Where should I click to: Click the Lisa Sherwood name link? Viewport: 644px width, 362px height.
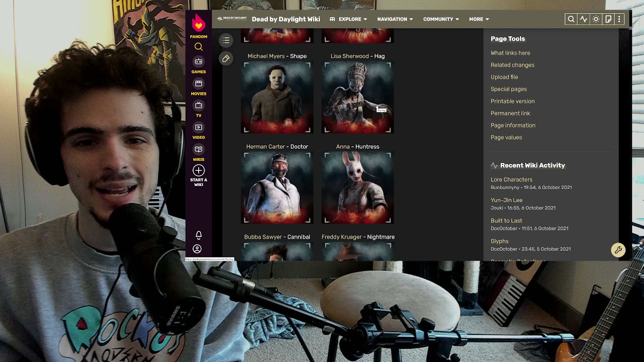pos(350,56)
